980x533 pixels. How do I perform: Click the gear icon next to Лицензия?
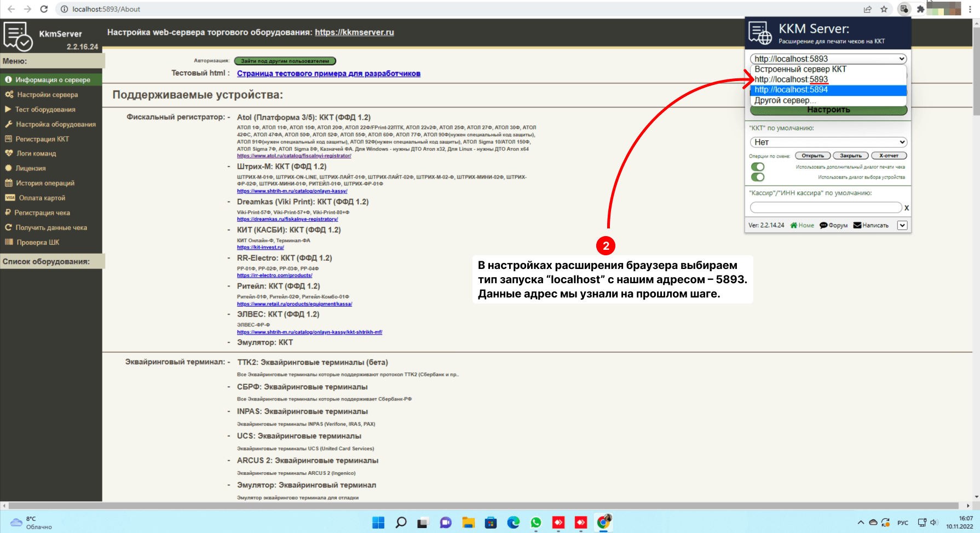tap(9, 168)
